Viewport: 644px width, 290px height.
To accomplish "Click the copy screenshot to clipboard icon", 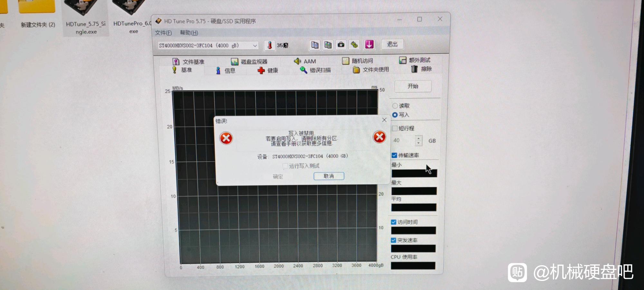I will tap(328, 45).
